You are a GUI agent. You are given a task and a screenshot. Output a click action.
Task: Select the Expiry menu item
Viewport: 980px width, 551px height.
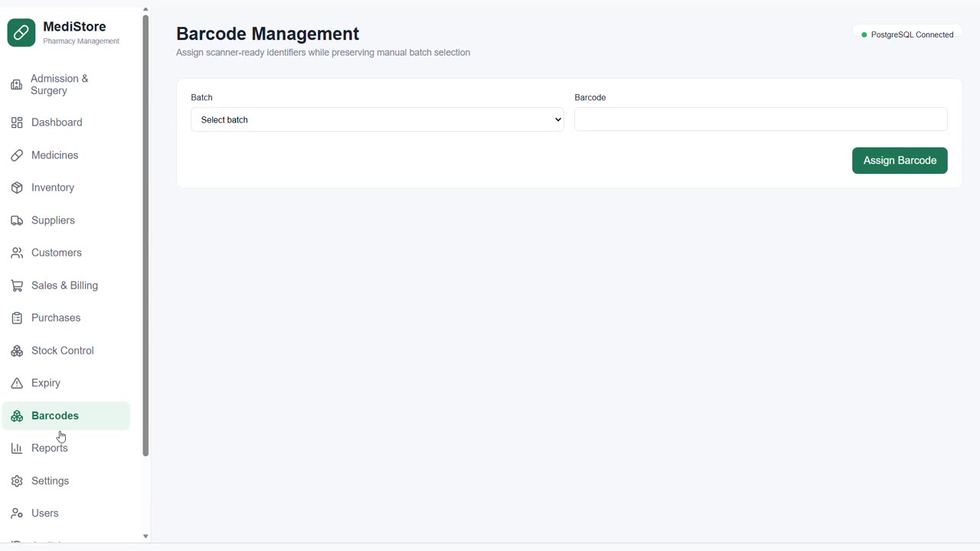pyautogui.click(x=67, y=383)
